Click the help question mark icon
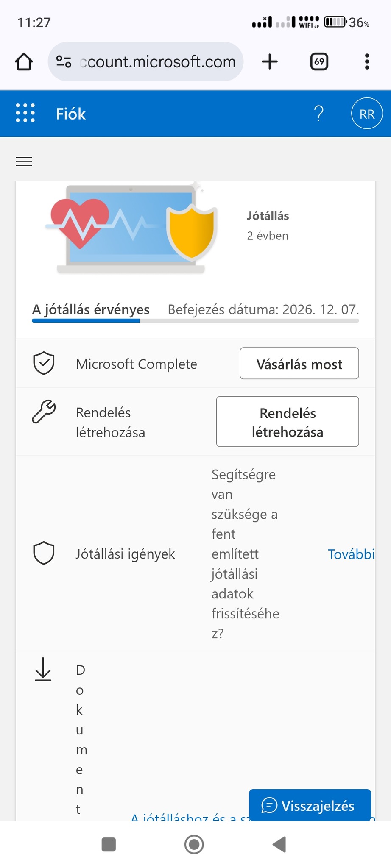Screen dimensions: 391x868 318,114
